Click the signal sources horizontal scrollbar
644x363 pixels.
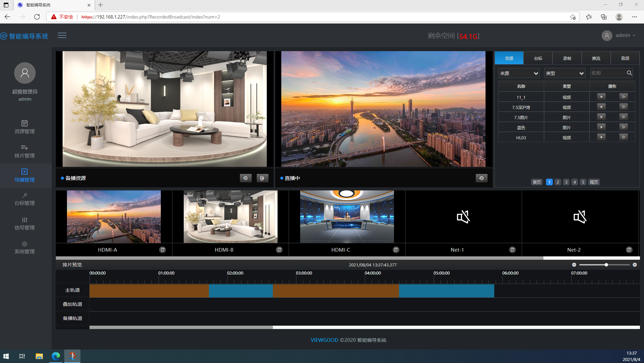pos(299,258)
